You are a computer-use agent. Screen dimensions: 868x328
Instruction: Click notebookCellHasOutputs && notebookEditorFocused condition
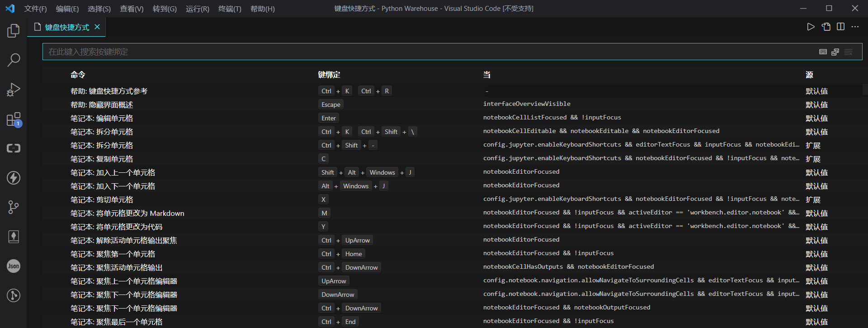coord(568,267)
